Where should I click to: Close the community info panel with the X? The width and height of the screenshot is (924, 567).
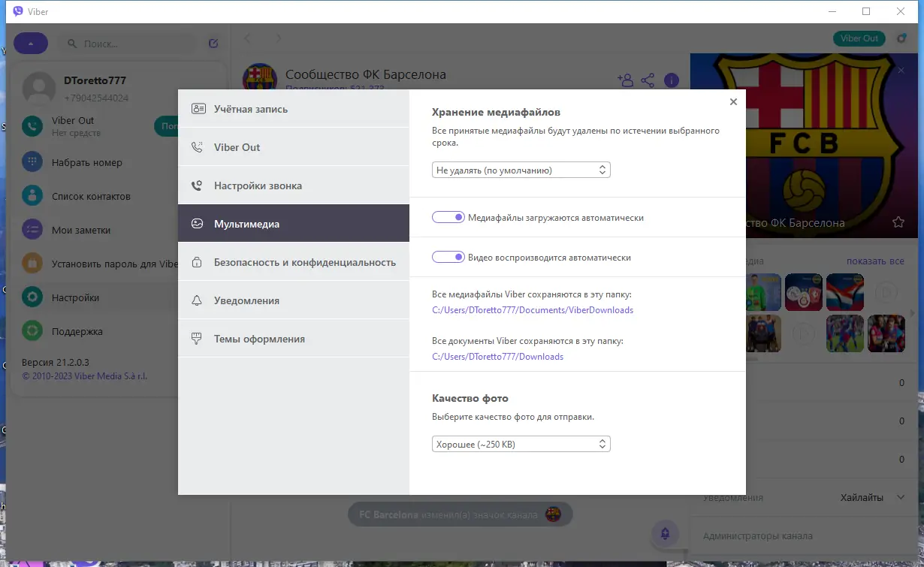(x=901, y=71)
